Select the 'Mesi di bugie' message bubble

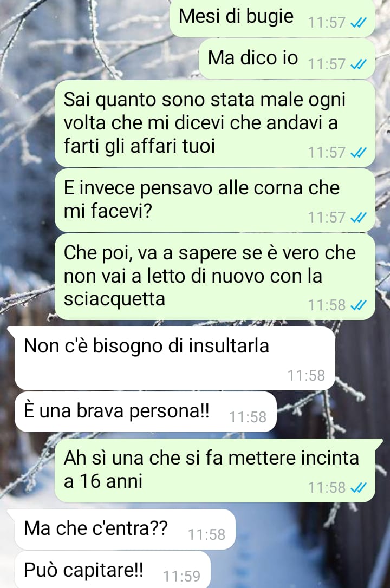[x=272, y=18]
